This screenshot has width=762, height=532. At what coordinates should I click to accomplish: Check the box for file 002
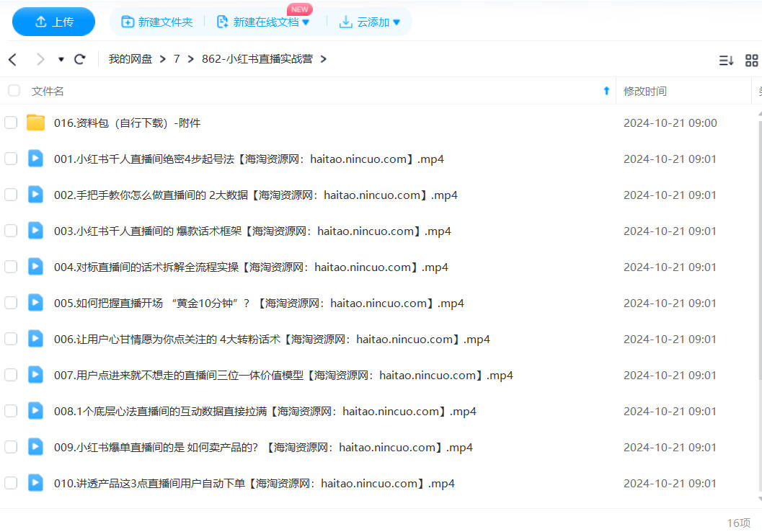(11, 195)
